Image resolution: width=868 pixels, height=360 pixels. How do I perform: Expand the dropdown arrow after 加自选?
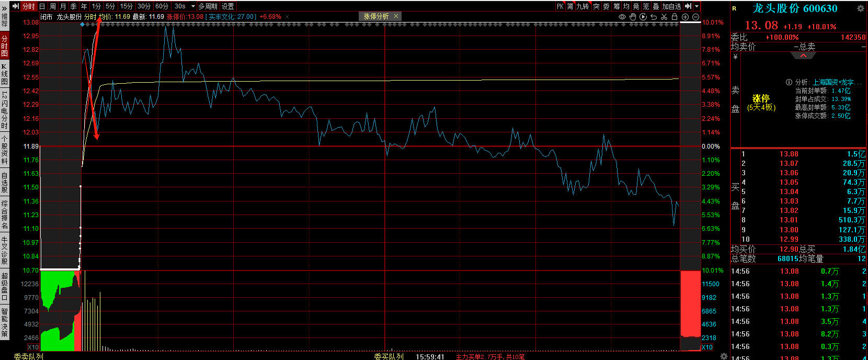click(696, 6)
